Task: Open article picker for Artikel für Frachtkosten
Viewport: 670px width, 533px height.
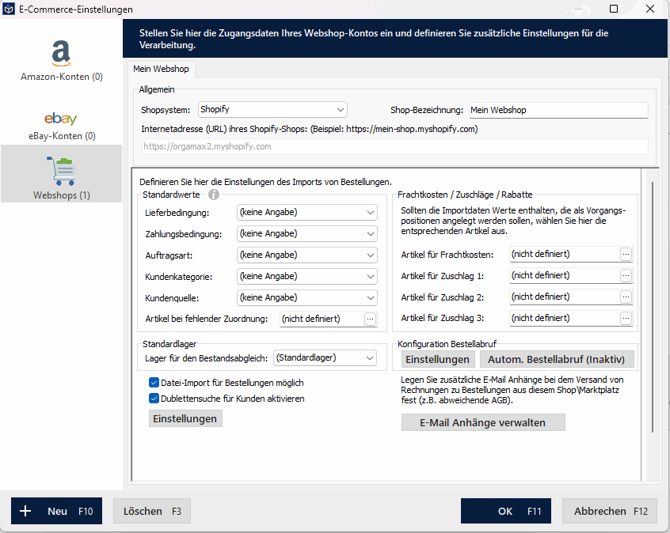Action: (x=626, y=254)
